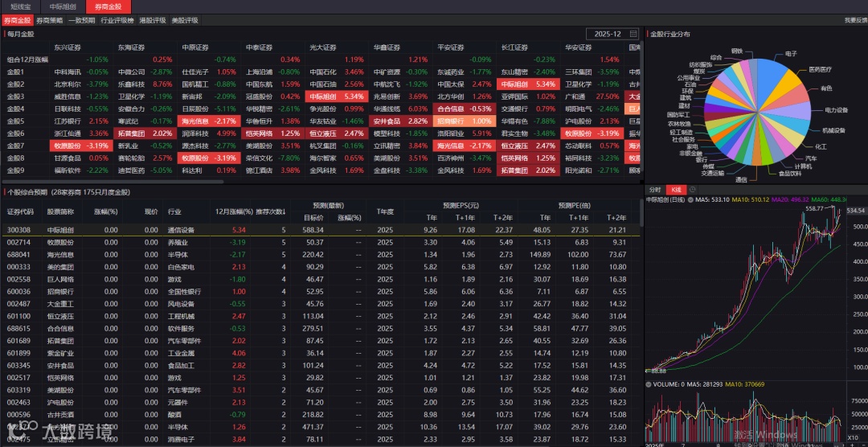This screenshot has height=447, width=868.
Task: Select the 海光信息 row with code 688041
Action: (320, 254)
